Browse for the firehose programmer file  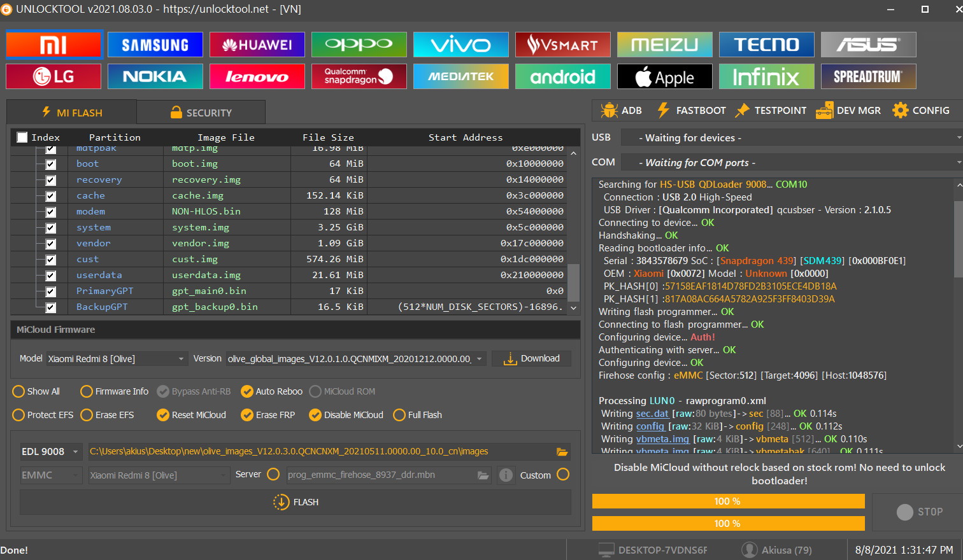483,475
